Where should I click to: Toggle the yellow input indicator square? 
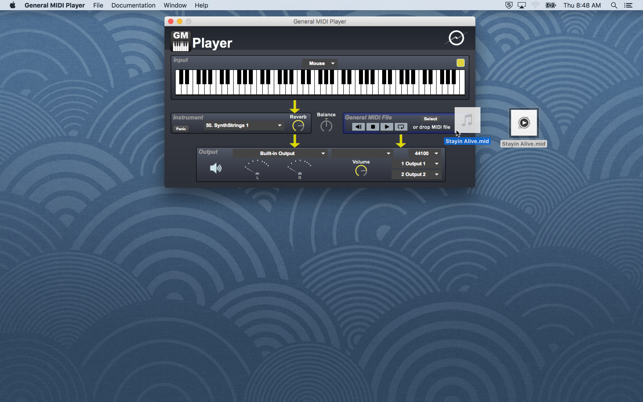point(461,63)
